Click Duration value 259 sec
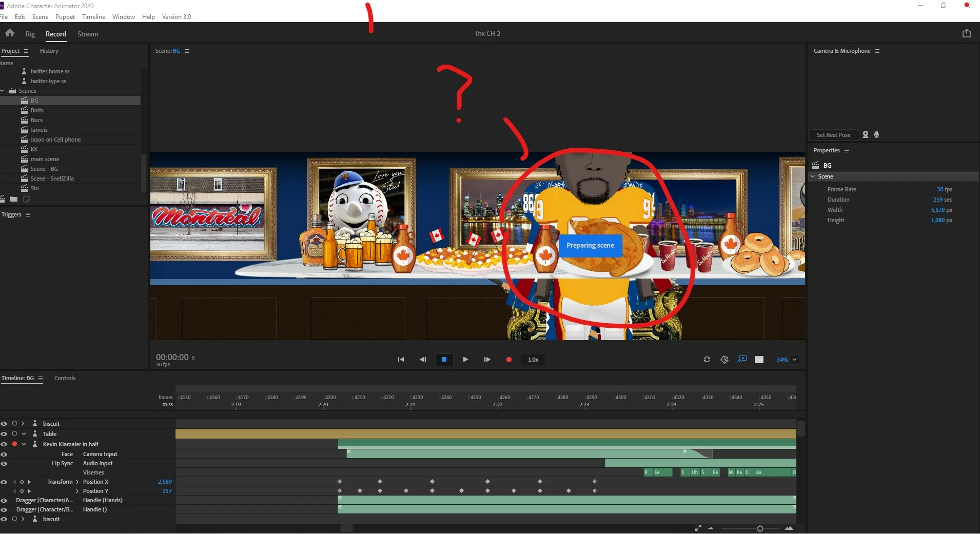 943,200
